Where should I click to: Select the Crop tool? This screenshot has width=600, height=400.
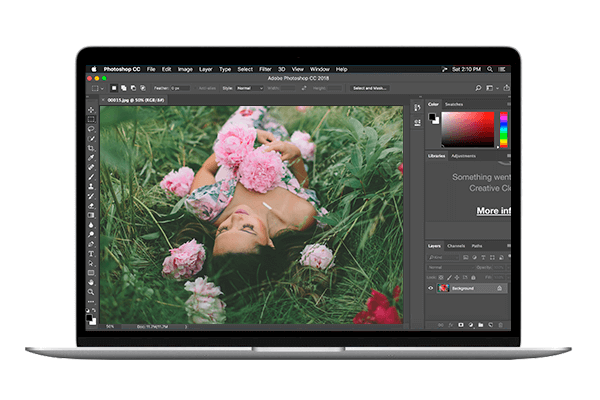point(91,148)
